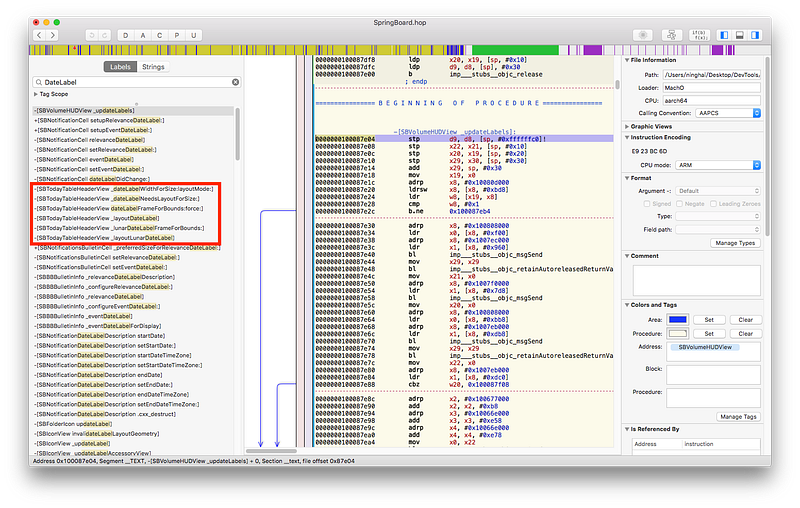Mark selection as Code with C button
Screen dimensions: 800x508
160,35
